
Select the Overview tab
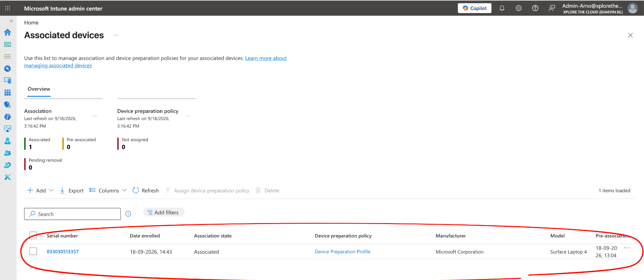pyautogui.click(x=39, y=89)
